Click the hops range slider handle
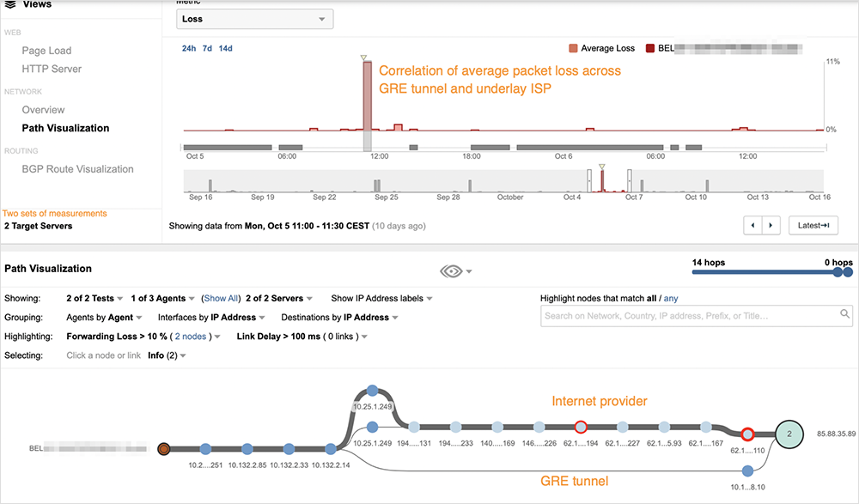This screenshot has height=504, width=859. [x=838, y=273]
